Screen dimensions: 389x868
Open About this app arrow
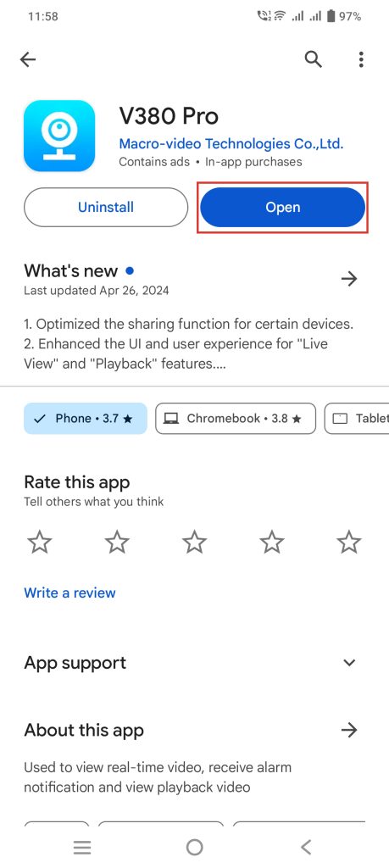[x=349, y=730]
